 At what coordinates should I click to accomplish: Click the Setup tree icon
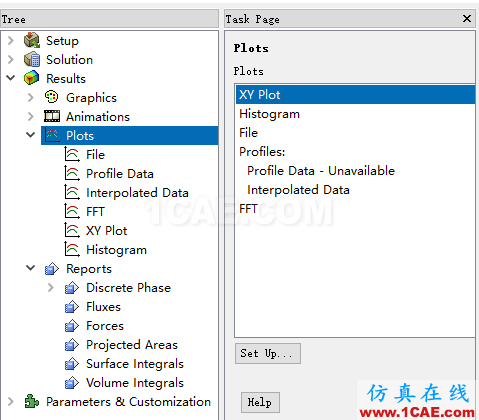coord(32,40)
